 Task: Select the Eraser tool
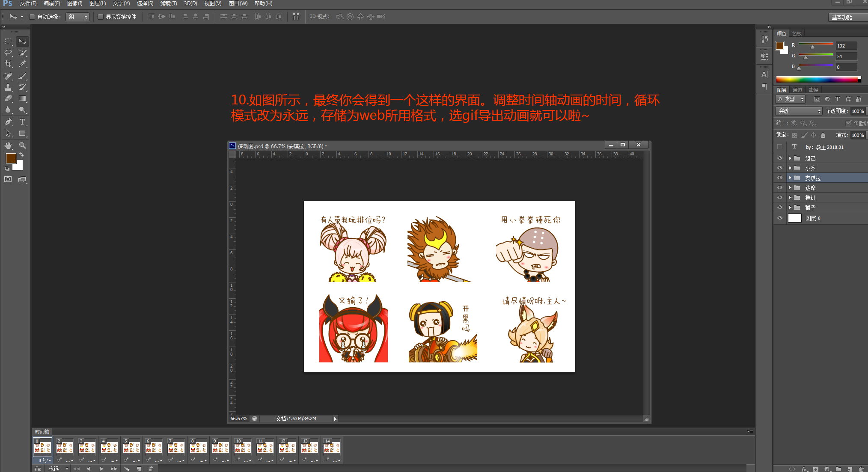8,98
